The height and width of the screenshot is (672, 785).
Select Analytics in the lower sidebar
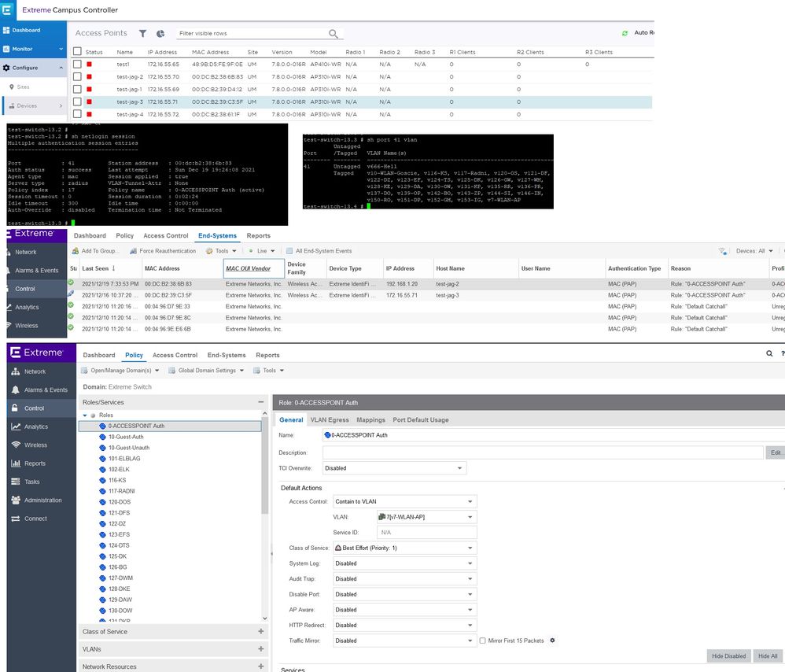click(35, 426)
